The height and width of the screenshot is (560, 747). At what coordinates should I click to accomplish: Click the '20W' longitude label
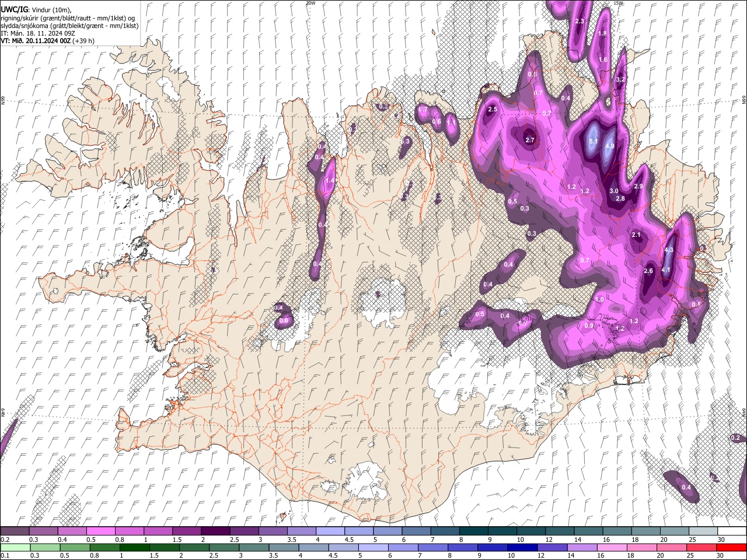coord(310,3)
